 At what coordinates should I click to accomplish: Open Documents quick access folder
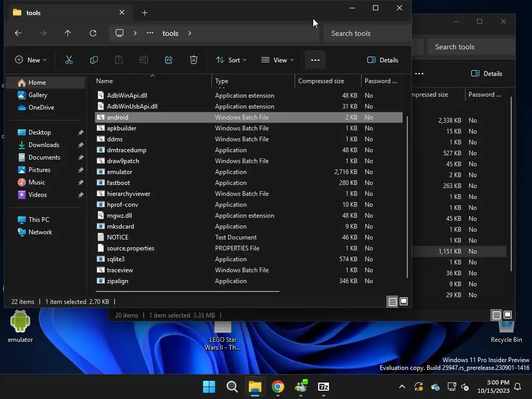click(x=44, y=157)
